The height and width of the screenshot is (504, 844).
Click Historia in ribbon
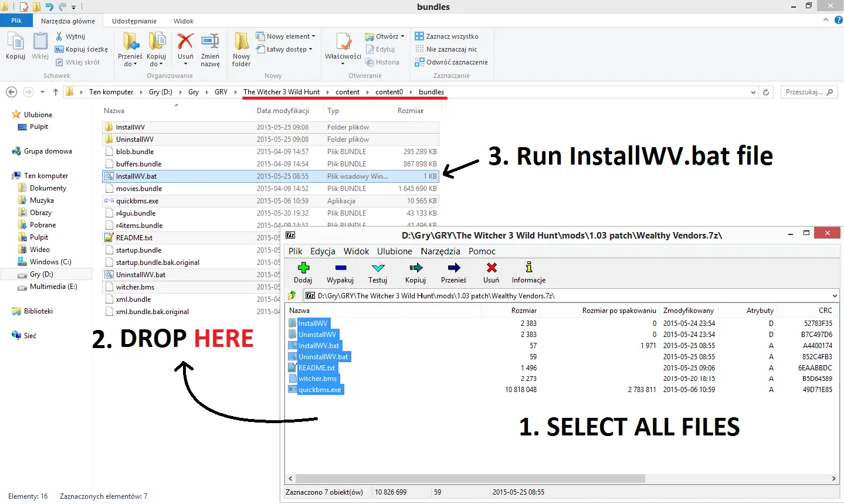click(x=382, y=62)
